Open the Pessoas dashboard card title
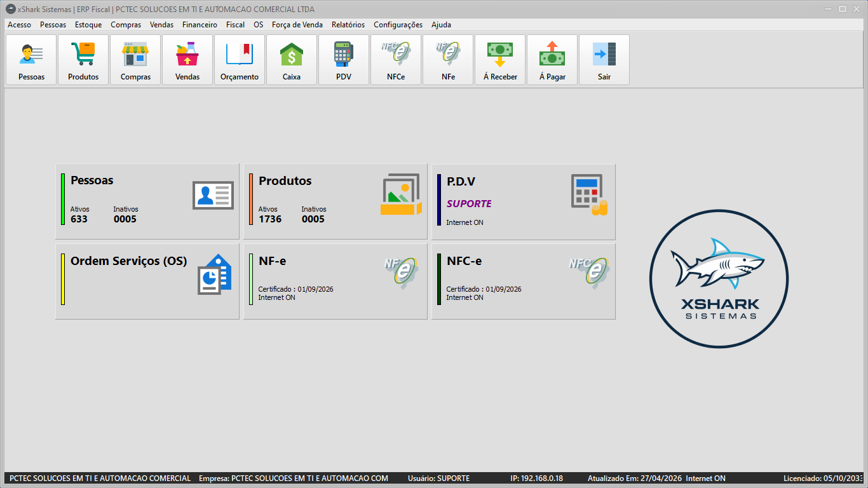 tap(92, 180)
